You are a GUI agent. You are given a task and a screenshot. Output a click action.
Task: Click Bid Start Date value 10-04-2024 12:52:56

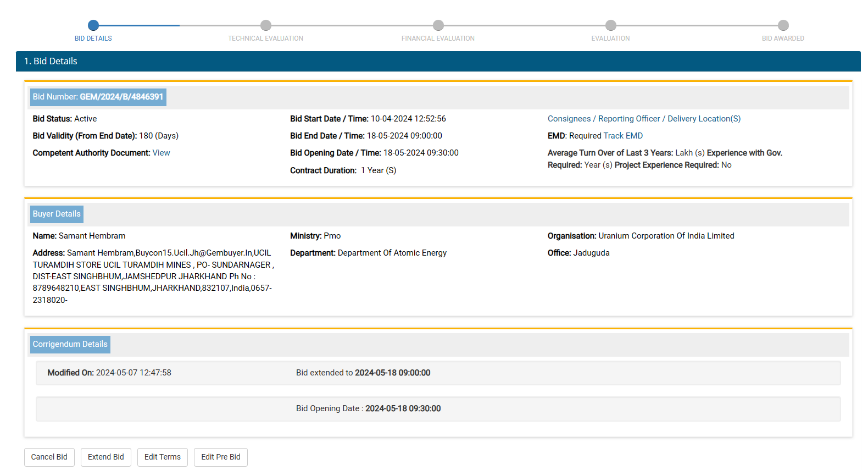point(408,119)
